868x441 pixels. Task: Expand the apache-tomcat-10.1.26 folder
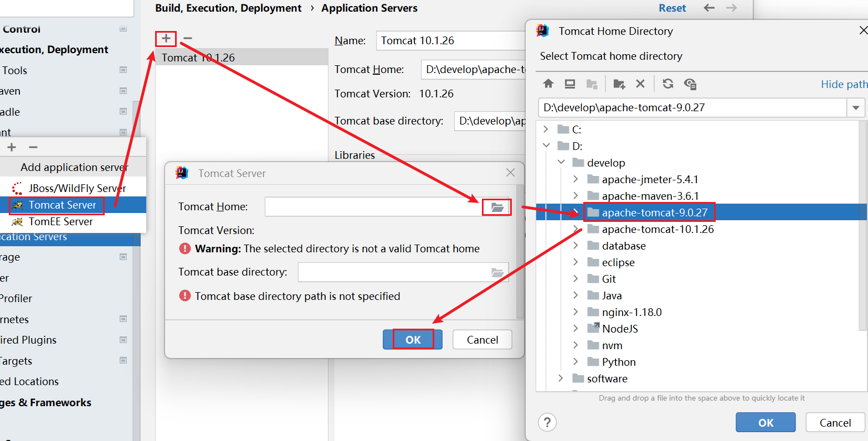pyautogui.click(x=576, y=229)
